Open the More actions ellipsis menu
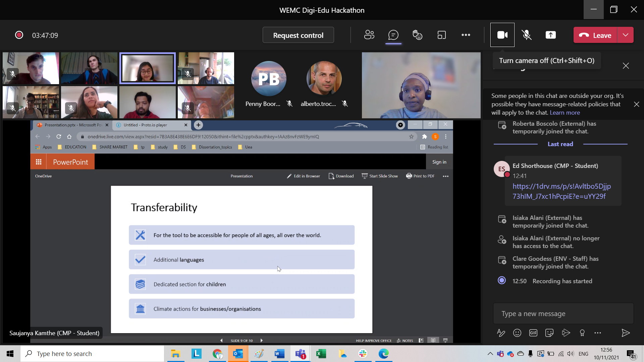 (466, 35)
